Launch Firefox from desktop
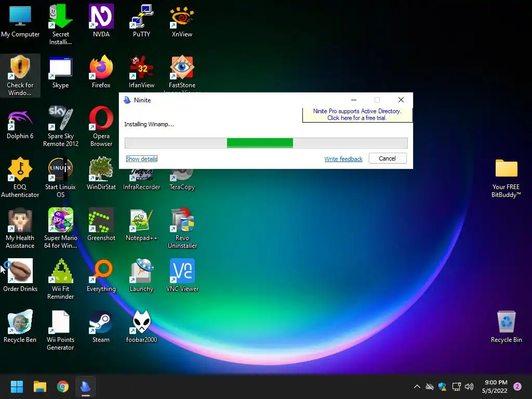 [x=101, y=72]
